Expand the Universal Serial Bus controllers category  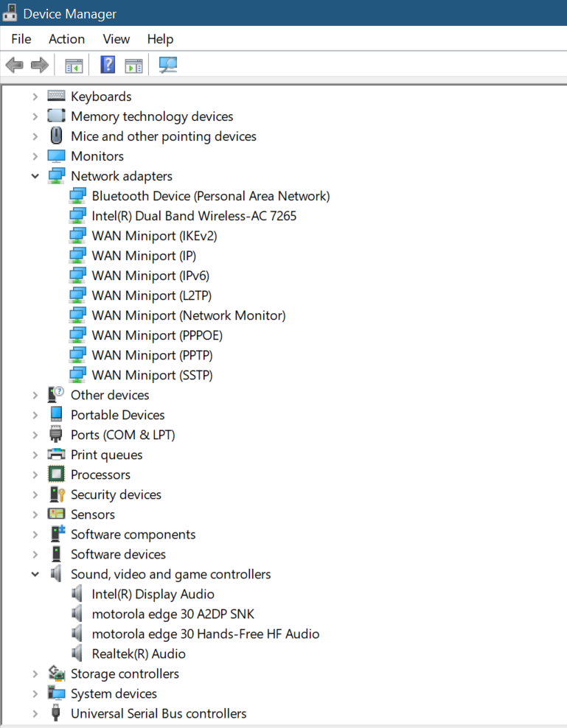point(35,713)
